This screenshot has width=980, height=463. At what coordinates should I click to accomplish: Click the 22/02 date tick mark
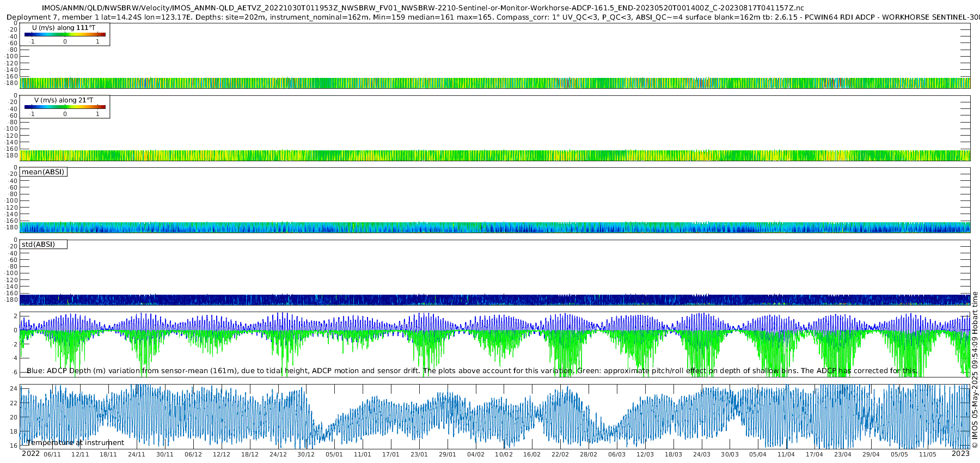[560, 454]
